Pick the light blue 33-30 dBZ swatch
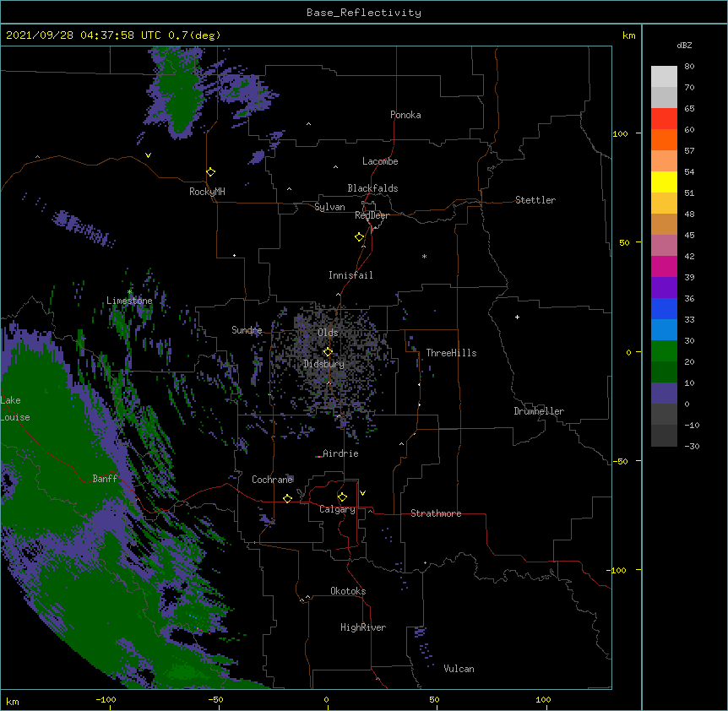 point(664,329)
